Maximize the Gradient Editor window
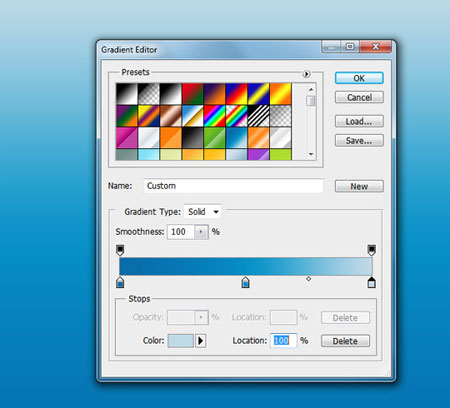Image resolution: width=450 pixels, height=408 pixels. [350, 47]
